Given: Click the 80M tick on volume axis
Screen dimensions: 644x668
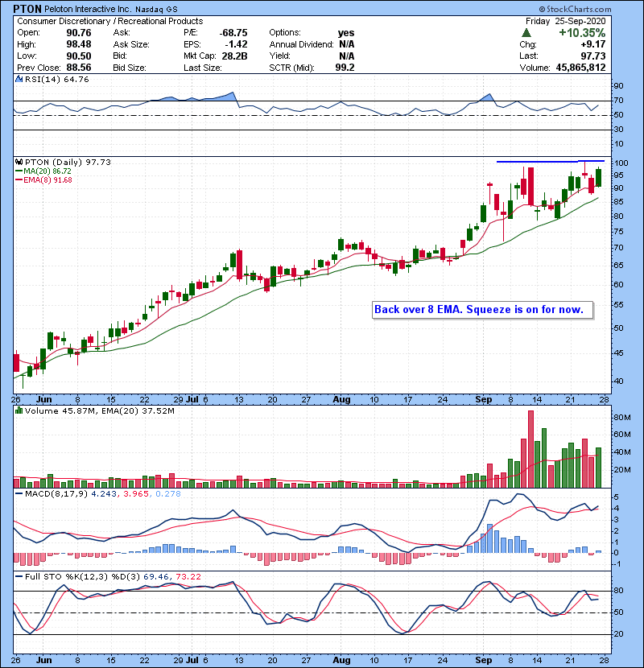Looking at the screenshot, I should click(x=621, y=418).
